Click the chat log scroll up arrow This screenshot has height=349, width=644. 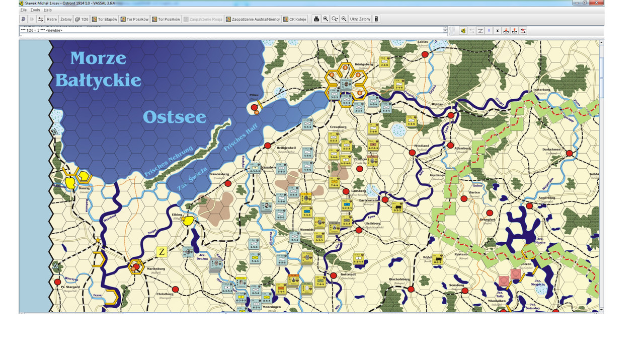click(x=445, y=28)
